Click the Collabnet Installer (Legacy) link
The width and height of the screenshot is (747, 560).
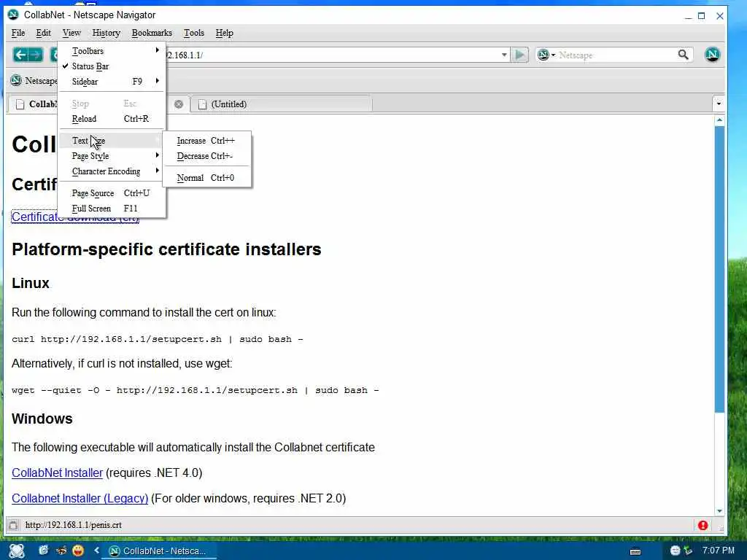(x=80, y=498)
